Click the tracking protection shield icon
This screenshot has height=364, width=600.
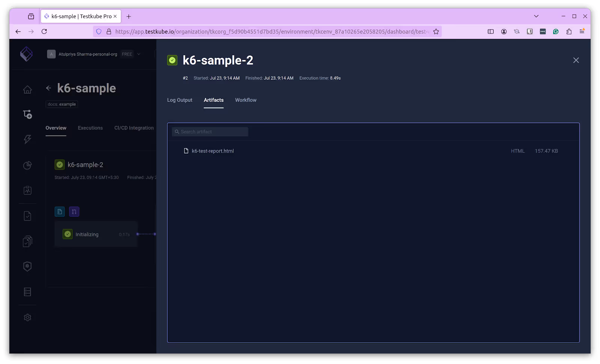pos(99,31)
